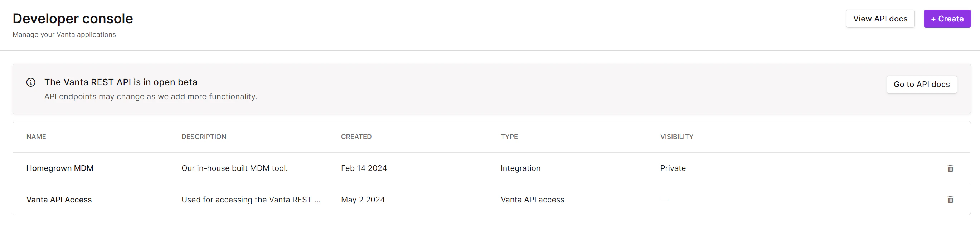Click the Private visibility cell
This screenshot has height=225, width=980.
coord(673,168)
